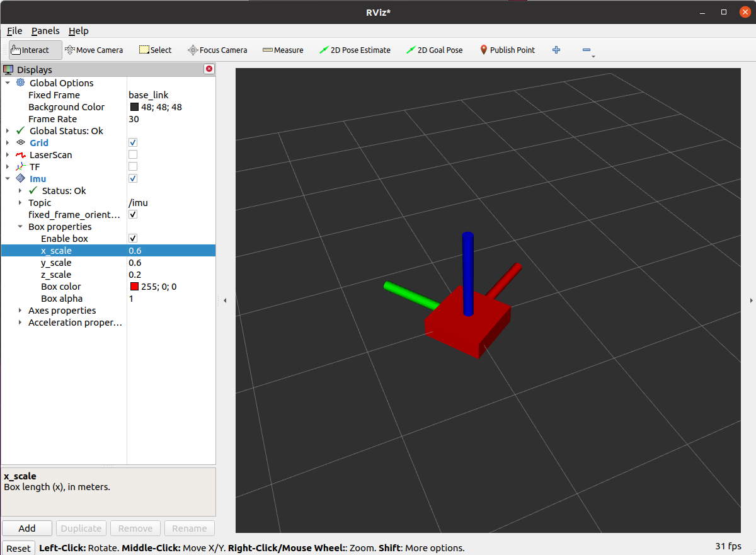Pick the Publish Point tool
The height and width of the screenshot is (555, 756).
(507, 50)
